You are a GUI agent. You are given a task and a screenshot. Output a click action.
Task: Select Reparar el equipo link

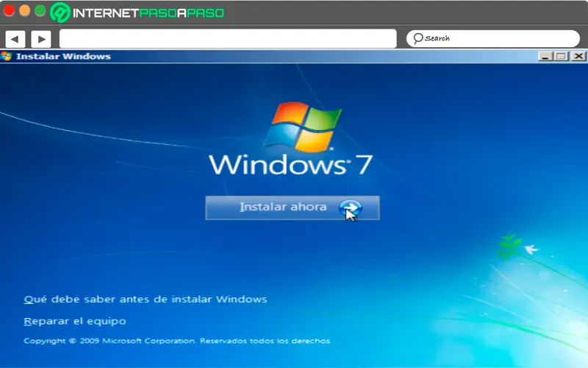click(x=75, y=322)
